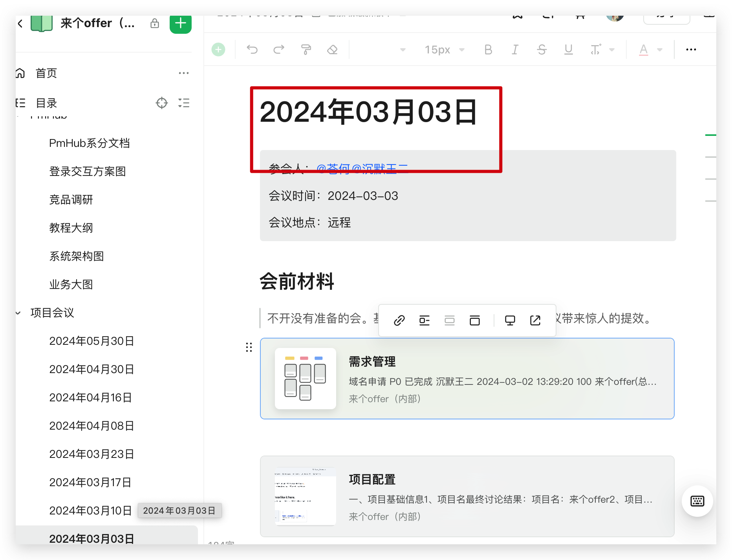Click the document title 2024年03月03日

(x=368, y=112)
